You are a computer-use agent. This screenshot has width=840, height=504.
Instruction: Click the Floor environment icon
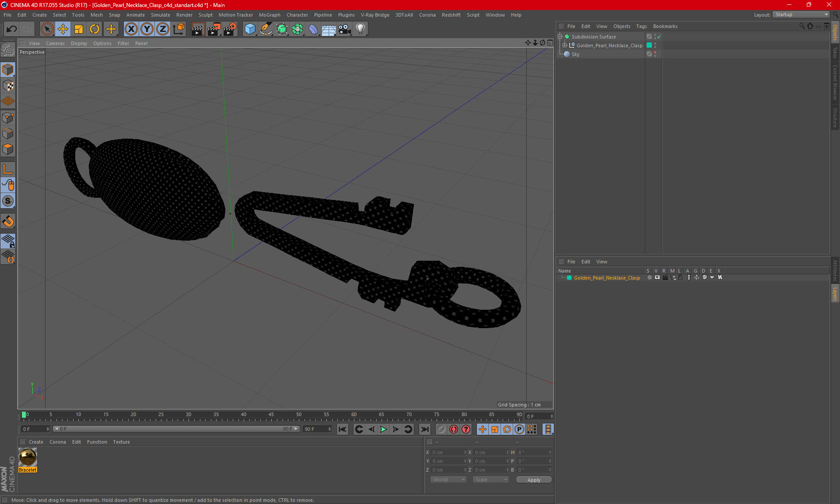(x=329, y=29)
